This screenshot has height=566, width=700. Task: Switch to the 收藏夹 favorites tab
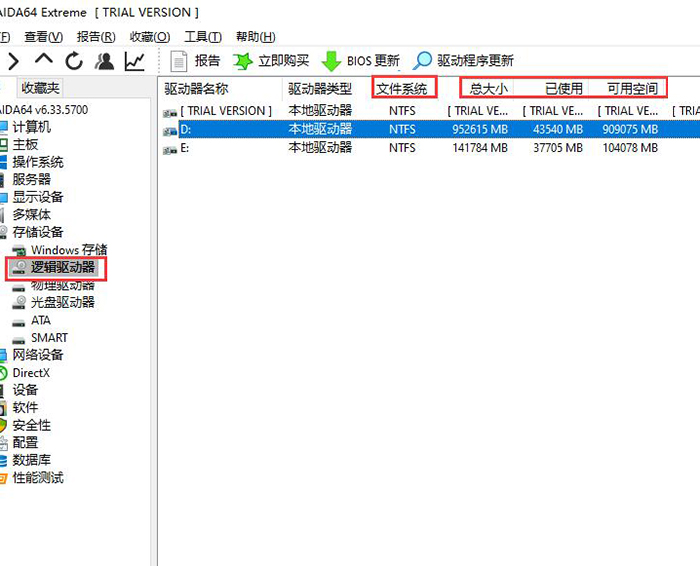pos(41,89)
